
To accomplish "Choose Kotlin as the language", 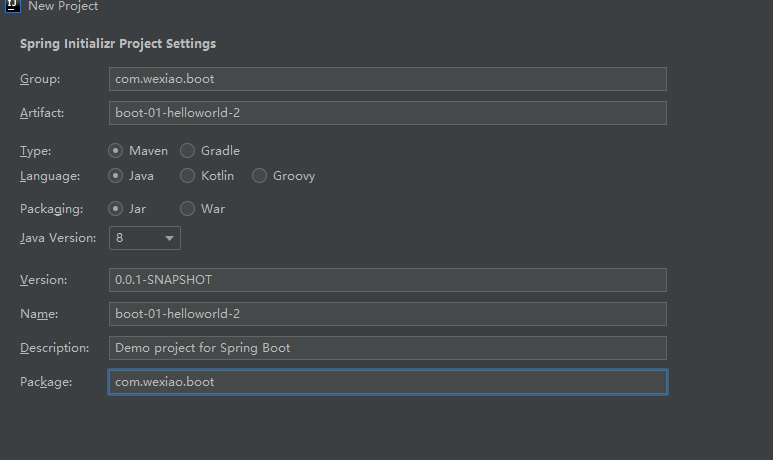I will (188, 176).
